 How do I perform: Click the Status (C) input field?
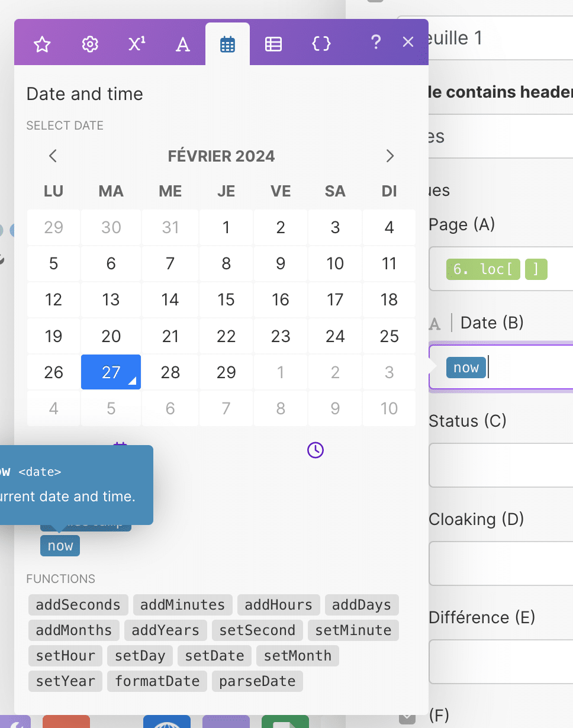(x=501, y=465)
